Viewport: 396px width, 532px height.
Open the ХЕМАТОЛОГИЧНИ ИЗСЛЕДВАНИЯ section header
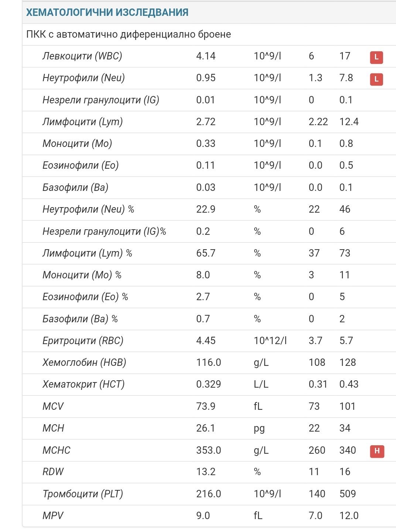pyautogui.click(x=107, y=13)
